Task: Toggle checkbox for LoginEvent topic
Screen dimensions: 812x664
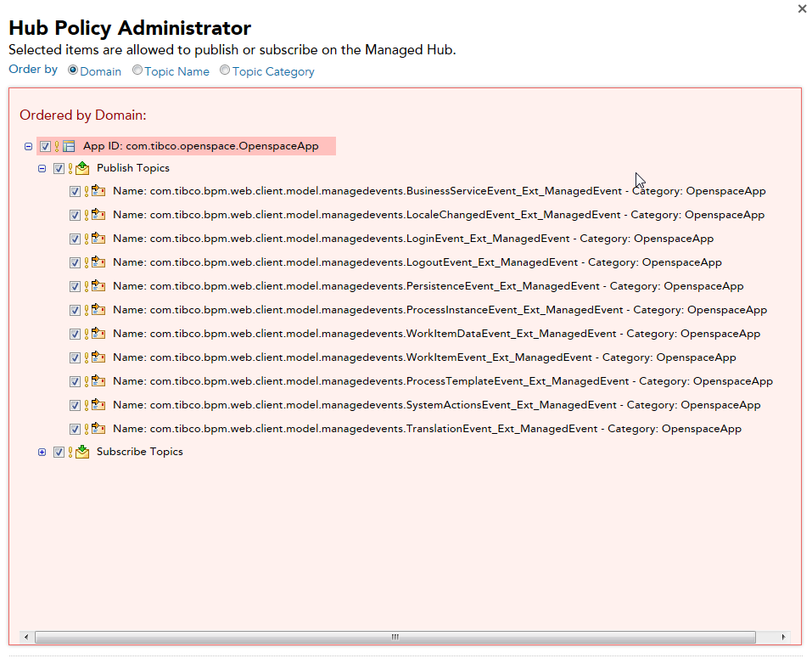Action: click(75, 239)
